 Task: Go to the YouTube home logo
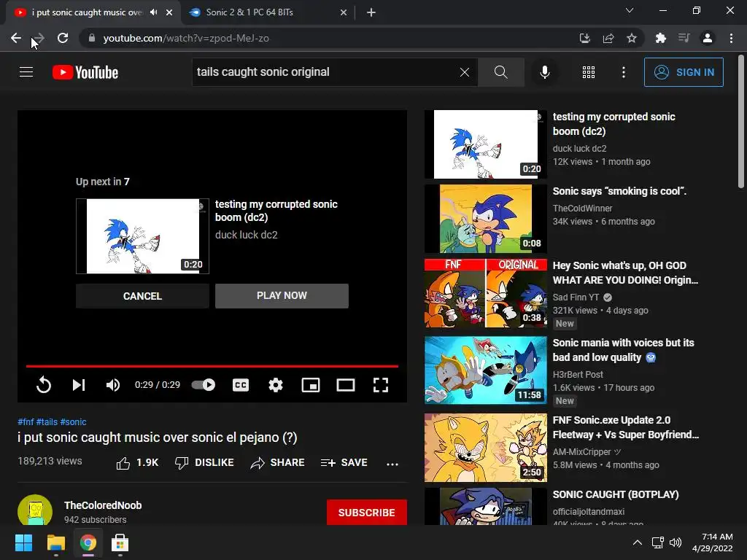[x=85, y=72]
